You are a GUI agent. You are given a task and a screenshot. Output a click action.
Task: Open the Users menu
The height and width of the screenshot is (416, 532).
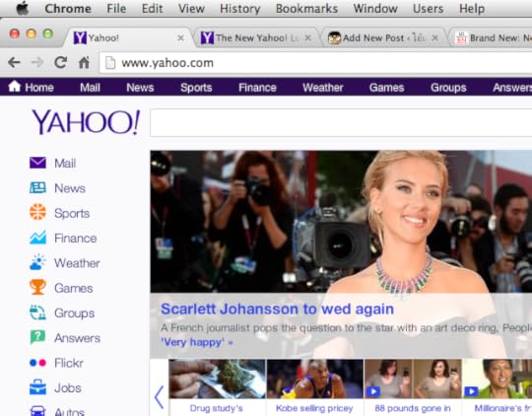[428, 9]
